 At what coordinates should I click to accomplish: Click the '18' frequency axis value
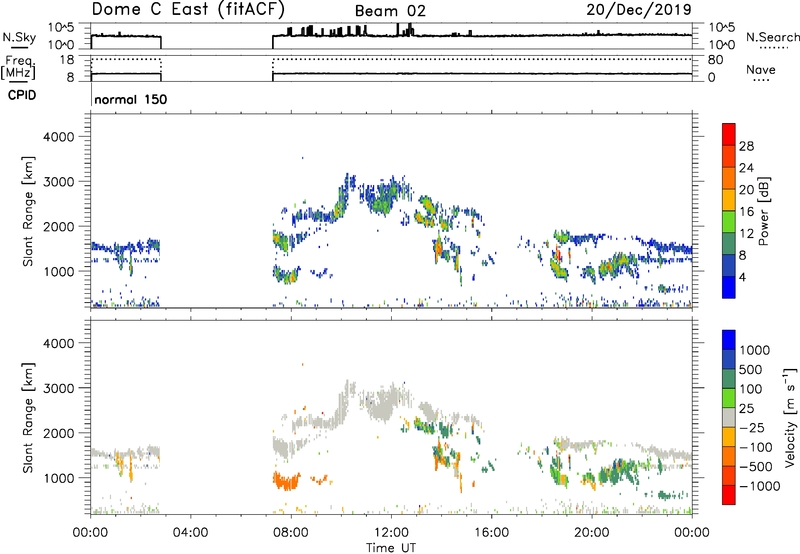(x=67, y=60)
